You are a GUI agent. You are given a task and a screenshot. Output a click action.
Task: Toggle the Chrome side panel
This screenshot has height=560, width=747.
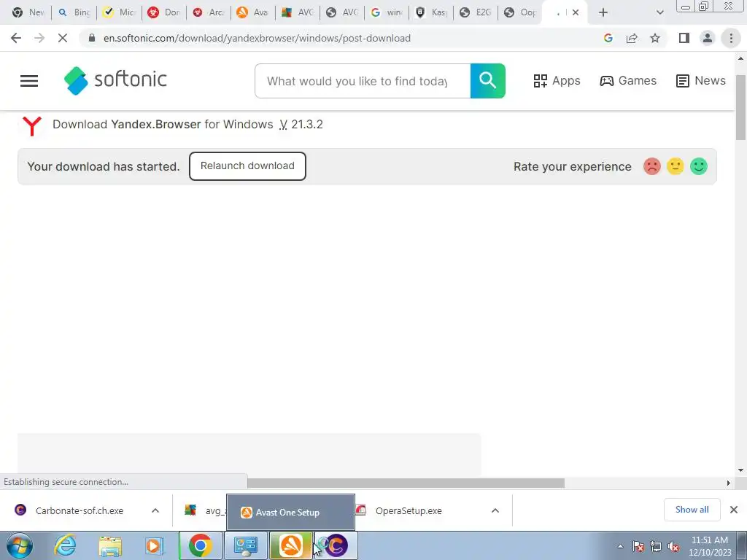click(684, 38)
